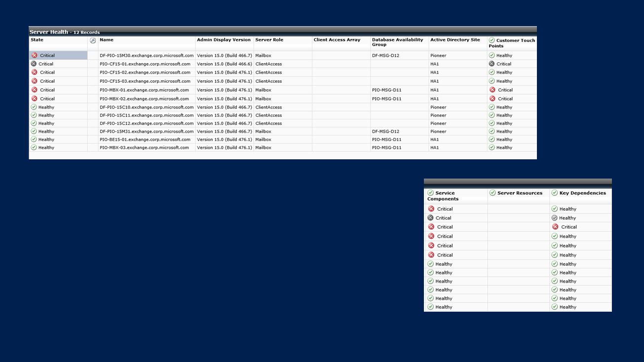The width and height of the screenshot is (644, 362).
Task: Click Version 15.0 (Build 466.6) cell
Action: (x=225, y=64)
